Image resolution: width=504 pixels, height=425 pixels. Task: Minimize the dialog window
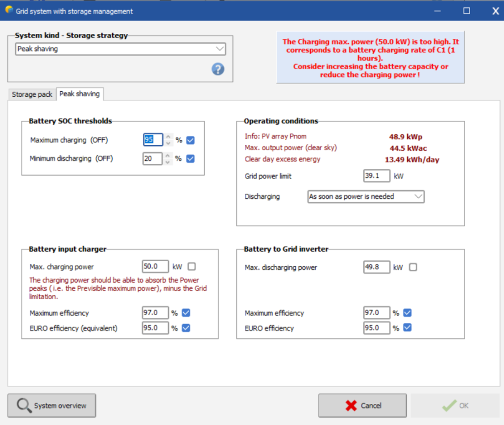[438, 10]
